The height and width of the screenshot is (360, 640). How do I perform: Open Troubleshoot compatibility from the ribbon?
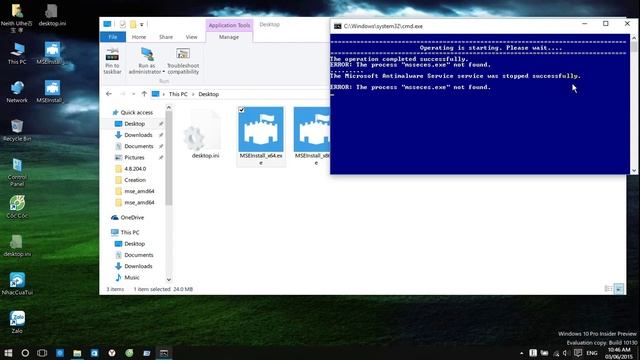click(183, 61)
